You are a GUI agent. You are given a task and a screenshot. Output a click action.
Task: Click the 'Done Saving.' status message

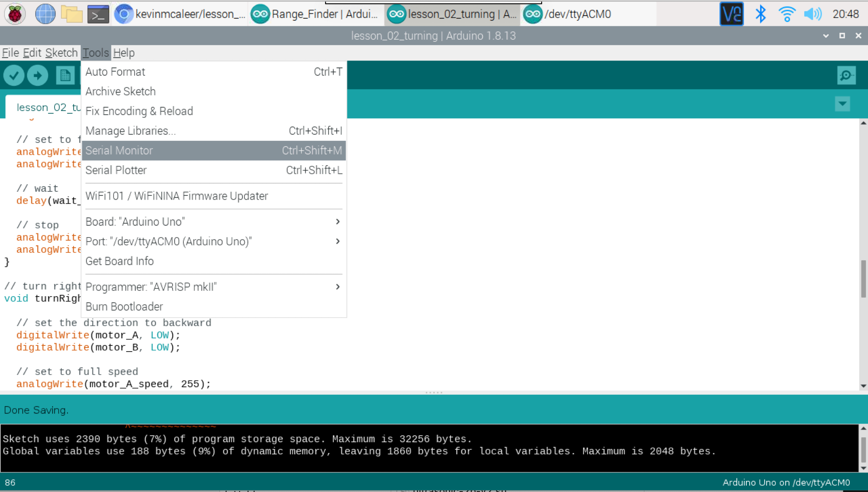[x=36, y=410]
